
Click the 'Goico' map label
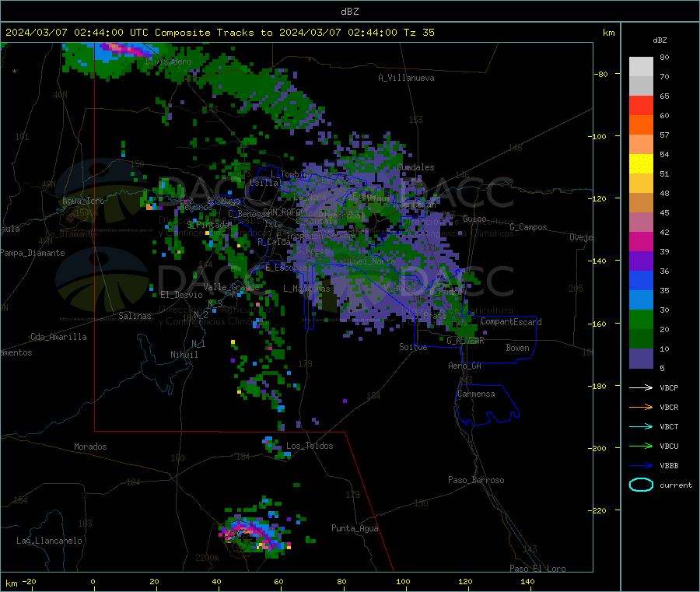pos(474,219)
